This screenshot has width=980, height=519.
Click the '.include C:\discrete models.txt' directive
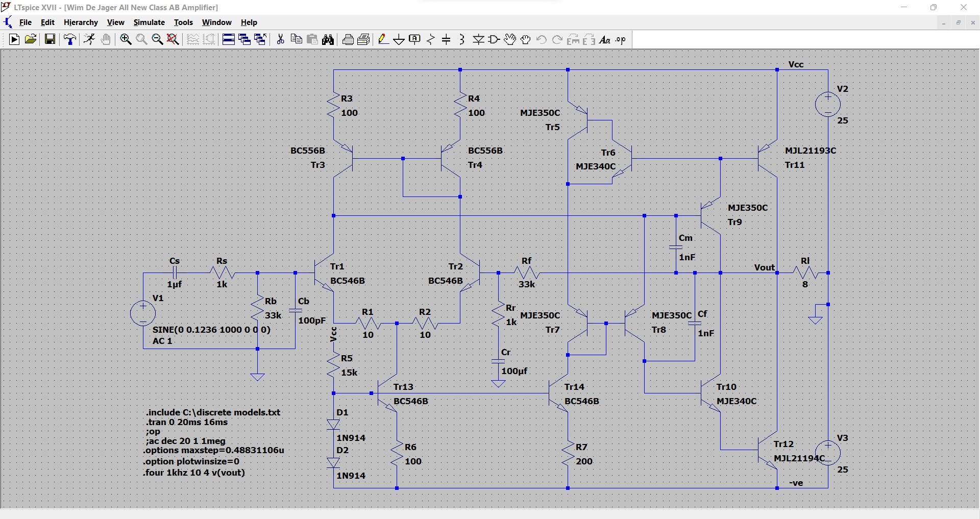(x=213, y=412)
